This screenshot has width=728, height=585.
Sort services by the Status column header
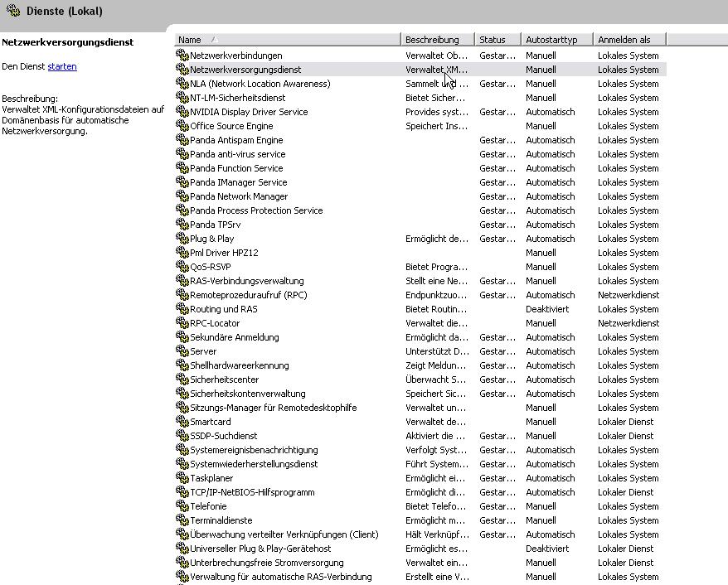(497, 39)
